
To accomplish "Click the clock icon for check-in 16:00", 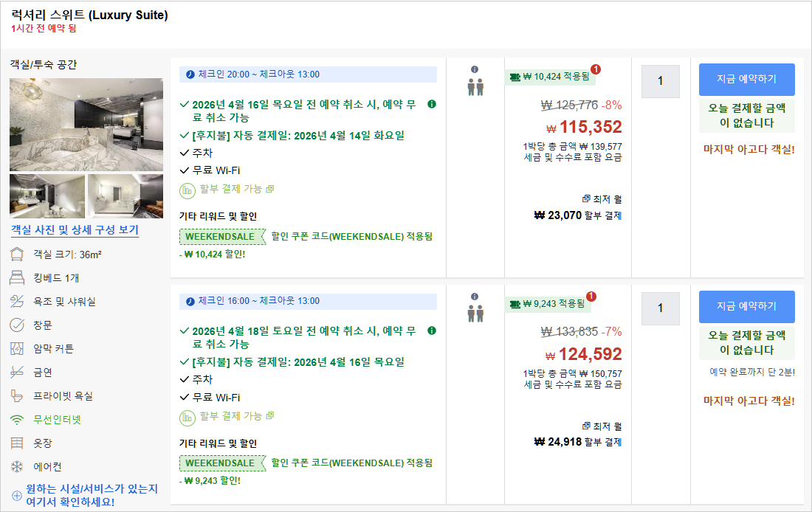I will click(190, 301).
